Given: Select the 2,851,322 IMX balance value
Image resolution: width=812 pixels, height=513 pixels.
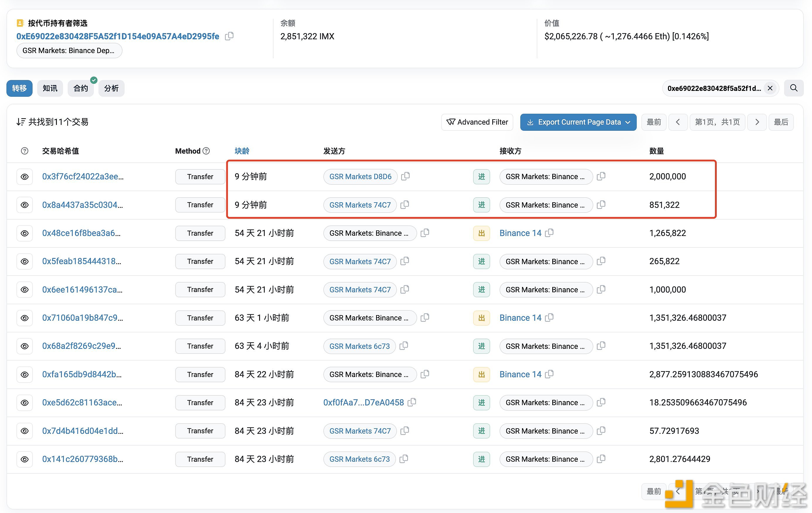Looking at the screenshot, I should coord(307,36).
